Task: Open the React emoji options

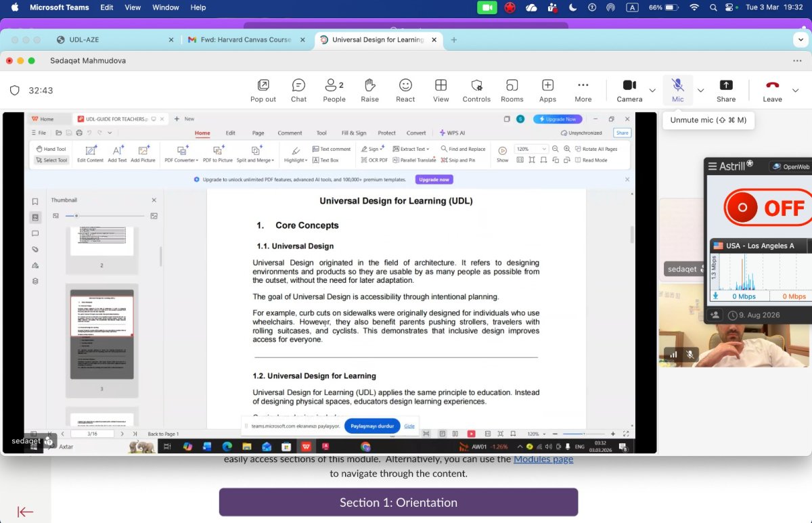Action: pos(405,91)
